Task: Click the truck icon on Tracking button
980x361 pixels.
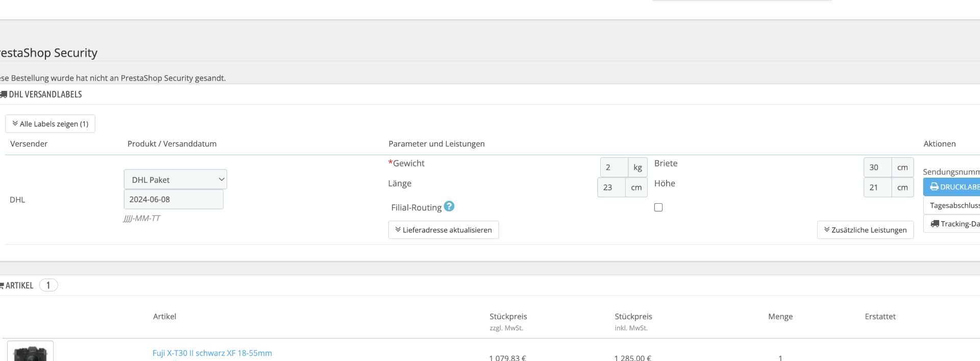Action: pyautogui.click(x=935, y=224)
